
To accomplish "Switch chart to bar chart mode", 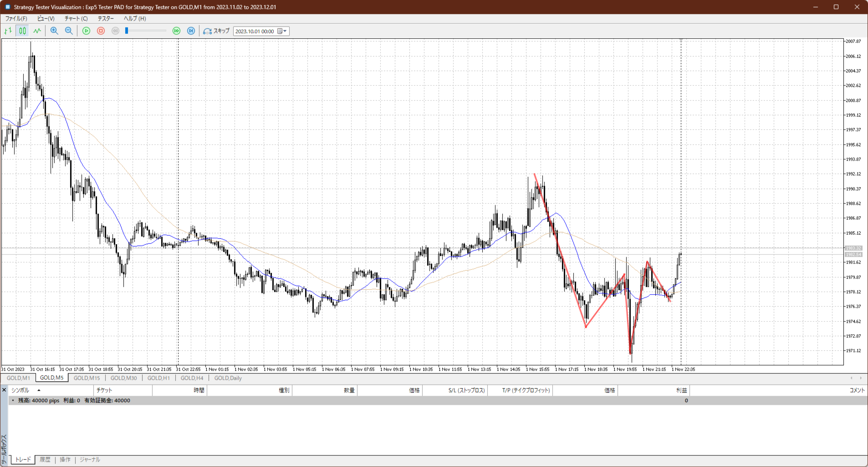I will point(8,31).
